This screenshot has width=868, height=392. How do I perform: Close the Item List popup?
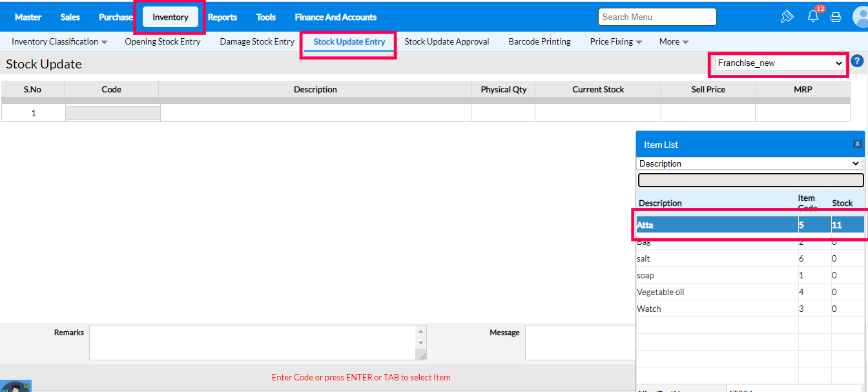(x=858, y=144)
